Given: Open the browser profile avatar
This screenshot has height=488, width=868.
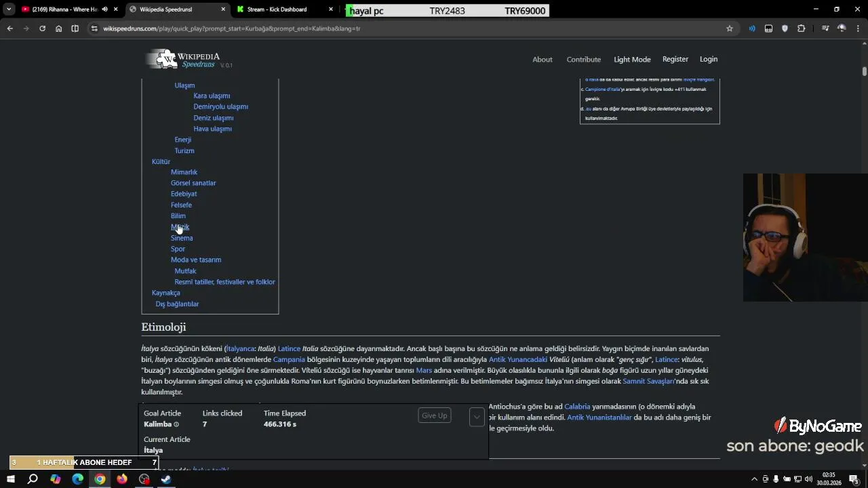Looking at the screenshot, I should coord(842,28).
